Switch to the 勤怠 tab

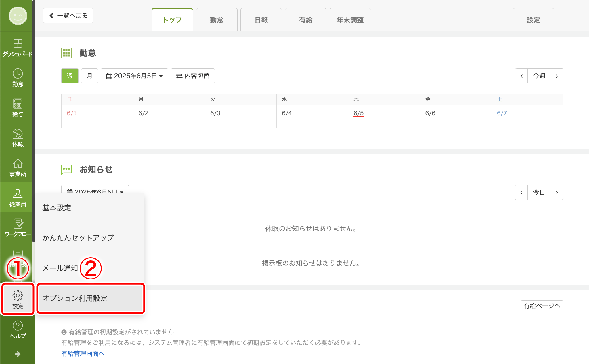point(217,20)
